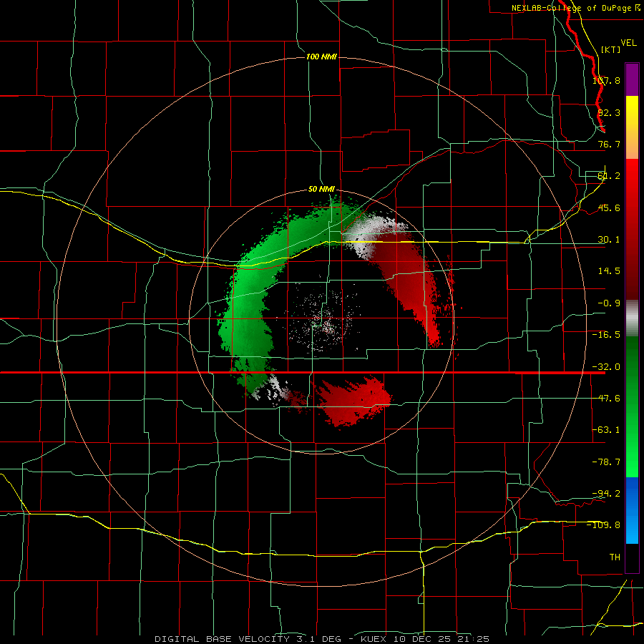
Task: Select the -47.6 legend value
Action: click(x=606, y=399)
